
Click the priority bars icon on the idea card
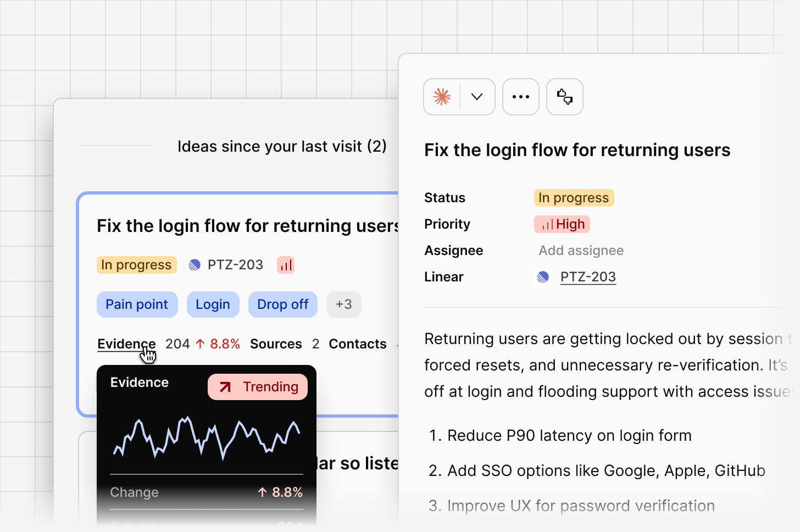click(x=286, y=265)
